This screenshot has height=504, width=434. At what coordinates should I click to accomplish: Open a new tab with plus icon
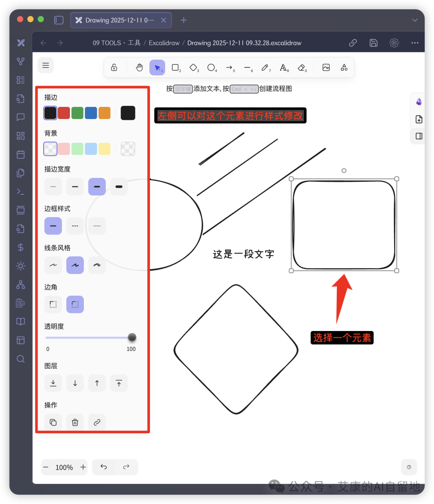[184, 20]
